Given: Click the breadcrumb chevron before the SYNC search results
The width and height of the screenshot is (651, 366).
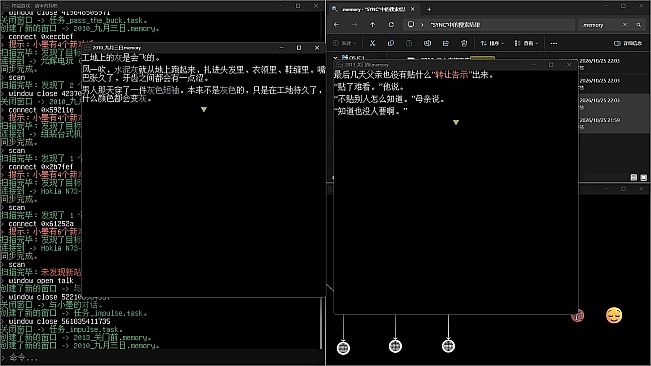Looking at the screenshot, I should pyautogui.click(x=422, y=25).
